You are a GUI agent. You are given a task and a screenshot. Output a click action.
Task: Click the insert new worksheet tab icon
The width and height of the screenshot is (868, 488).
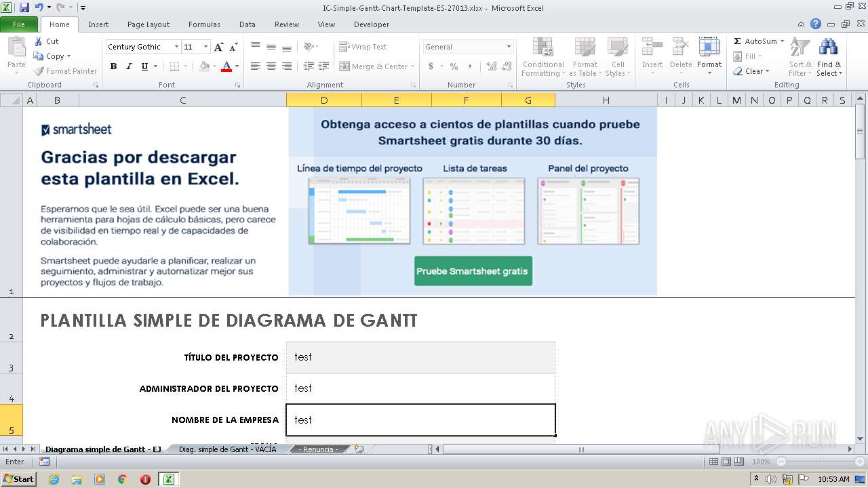pyautogui.click(x=359, y=449)
